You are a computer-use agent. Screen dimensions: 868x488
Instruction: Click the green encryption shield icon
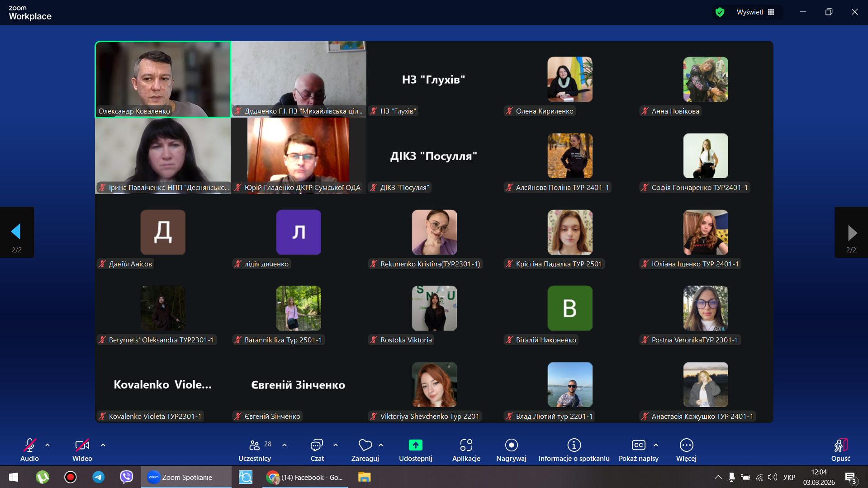pyautogui.click(x=720, y=12)
